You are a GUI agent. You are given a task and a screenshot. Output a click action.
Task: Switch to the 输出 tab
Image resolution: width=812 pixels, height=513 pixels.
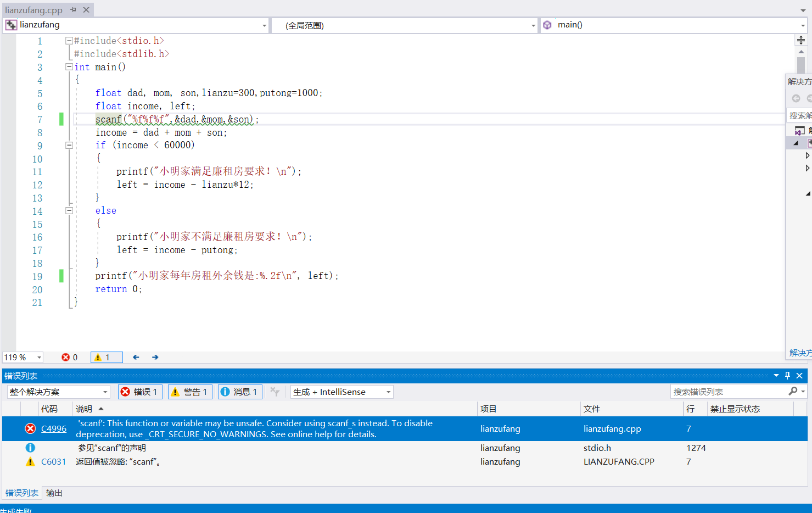53,493
